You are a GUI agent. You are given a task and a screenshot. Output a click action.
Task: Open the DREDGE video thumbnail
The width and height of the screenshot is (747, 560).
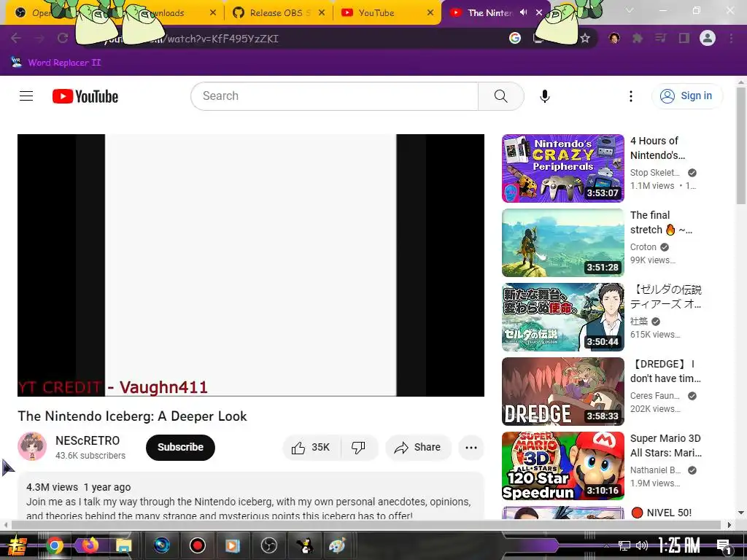coord(562,392)
